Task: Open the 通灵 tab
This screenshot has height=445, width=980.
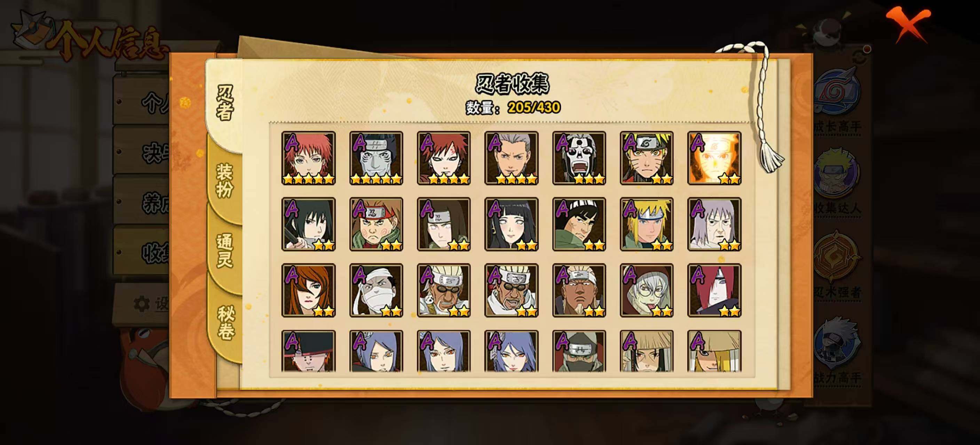Action: click(224, 251)
